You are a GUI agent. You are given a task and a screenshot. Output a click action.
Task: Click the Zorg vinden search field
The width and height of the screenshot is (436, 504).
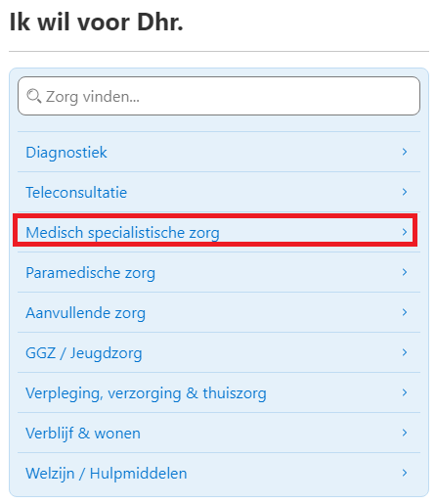(x=219, y=96)
